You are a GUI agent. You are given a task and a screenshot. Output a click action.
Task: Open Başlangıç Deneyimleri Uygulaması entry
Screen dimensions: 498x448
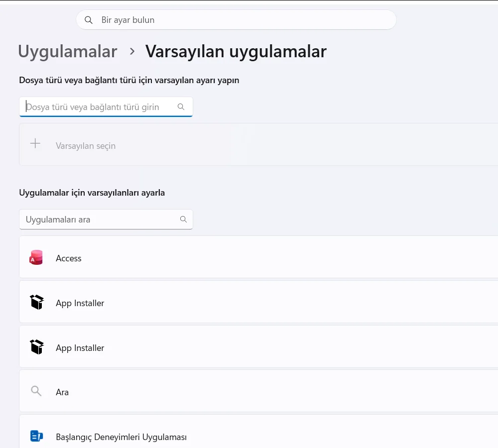258,432
